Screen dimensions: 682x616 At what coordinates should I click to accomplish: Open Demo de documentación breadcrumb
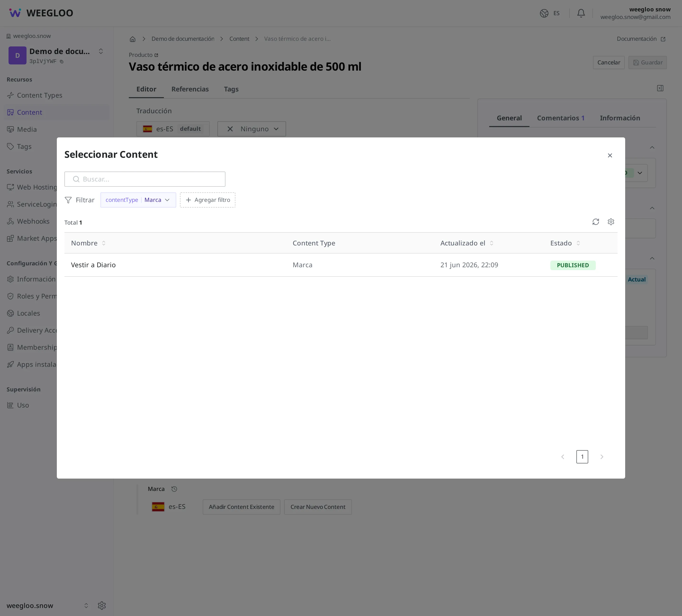point(183,39)
